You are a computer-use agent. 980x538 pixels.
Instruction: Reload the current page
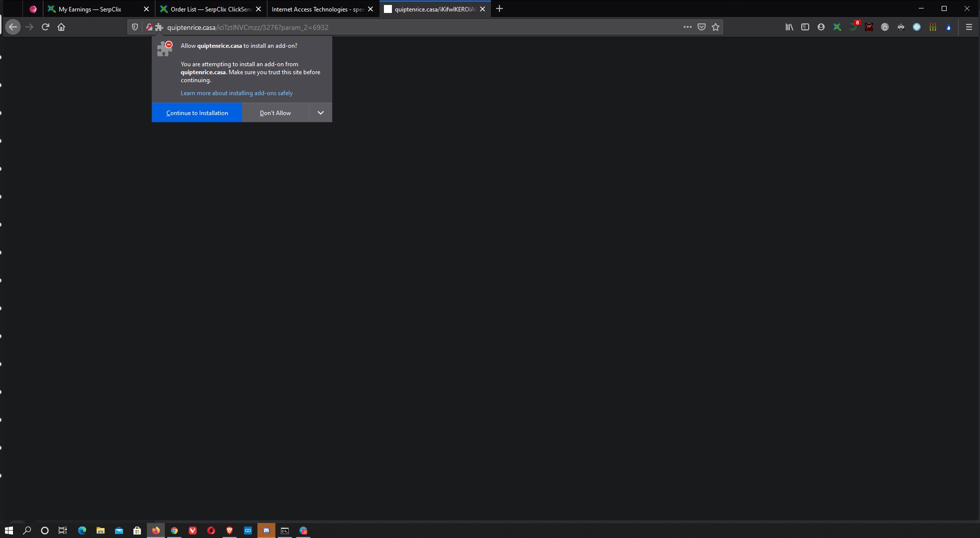click(45, 27)
